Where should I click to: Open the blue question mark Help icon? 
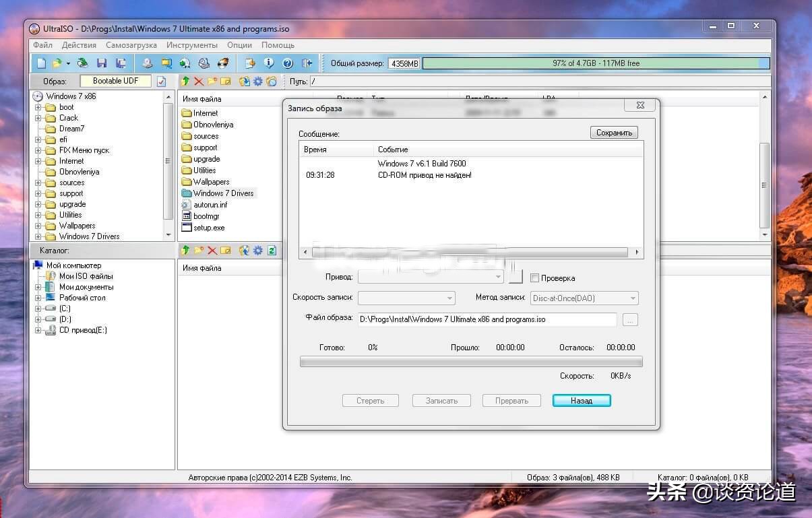pyautogui.click(x=288, y=63)
